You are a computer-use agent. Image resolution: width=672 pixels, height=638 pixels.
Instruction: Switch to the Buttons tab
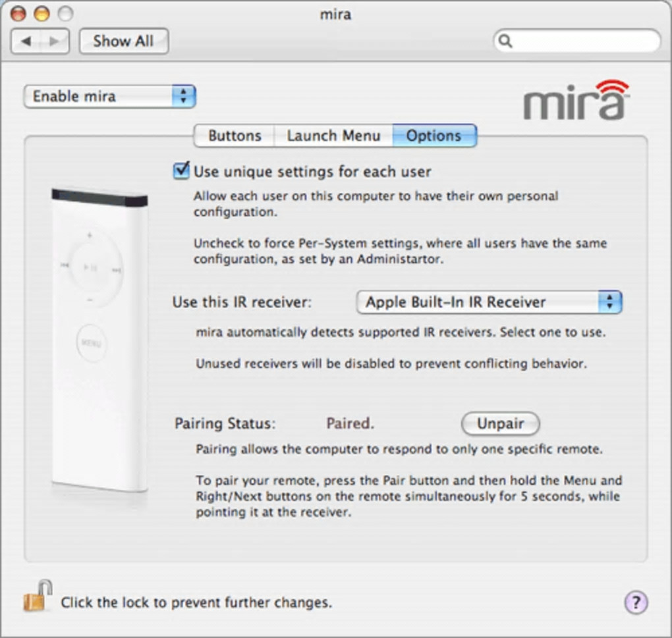235,136
